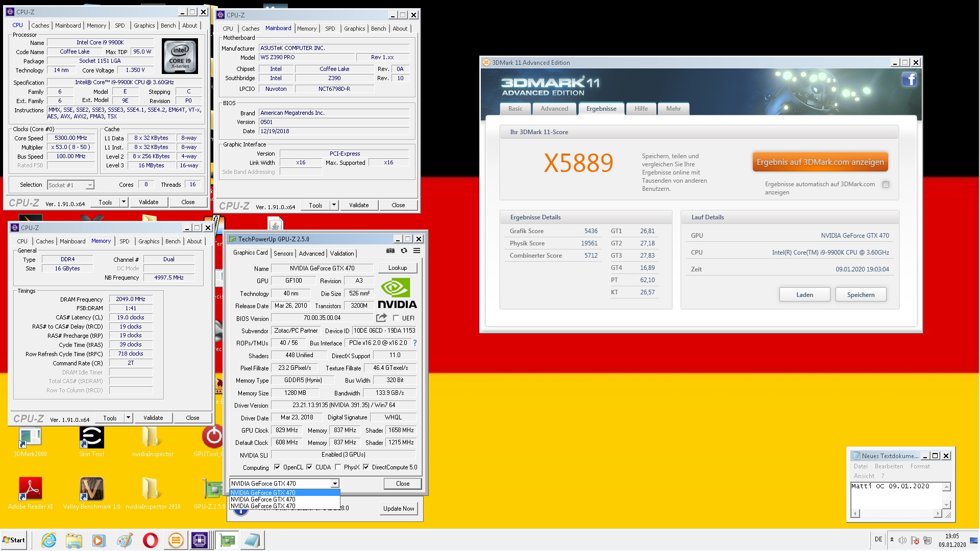Open the Validation tab in GPU-Z
This screenshot has width=980, height=551.
[x=341, y=254]
